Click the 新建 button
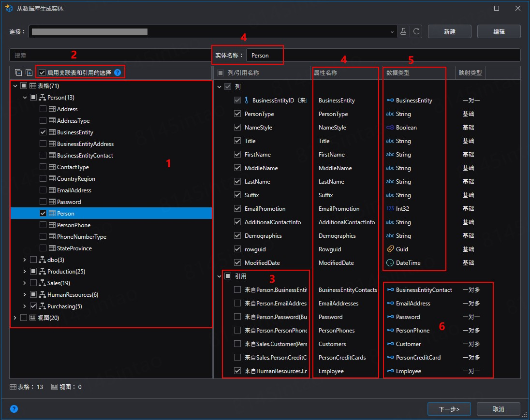Image resolution: width=530 pixels, height=420 pixels. (450, 31)
